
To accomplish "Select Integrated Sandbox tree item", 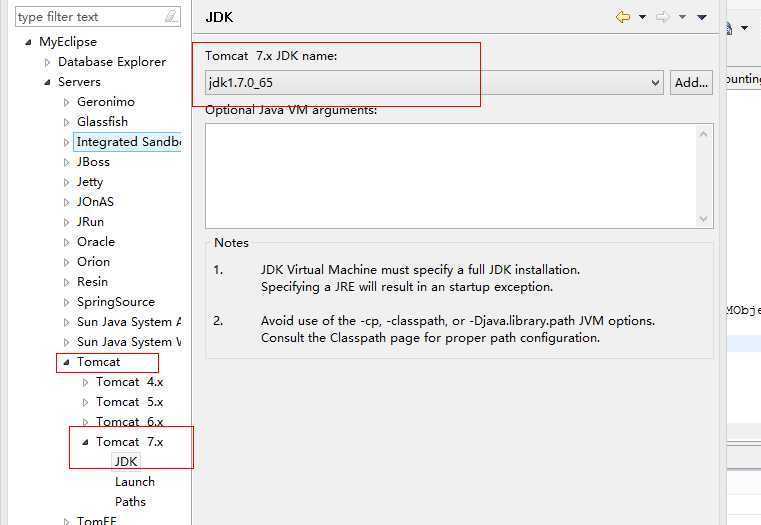I will pyautogui.click(x=129, y=142).
